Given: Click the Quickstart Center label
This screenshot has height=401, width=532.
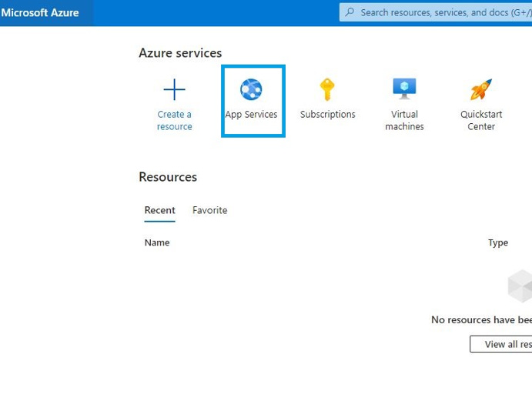Looking at the screenshot, I should click(481, 120).
